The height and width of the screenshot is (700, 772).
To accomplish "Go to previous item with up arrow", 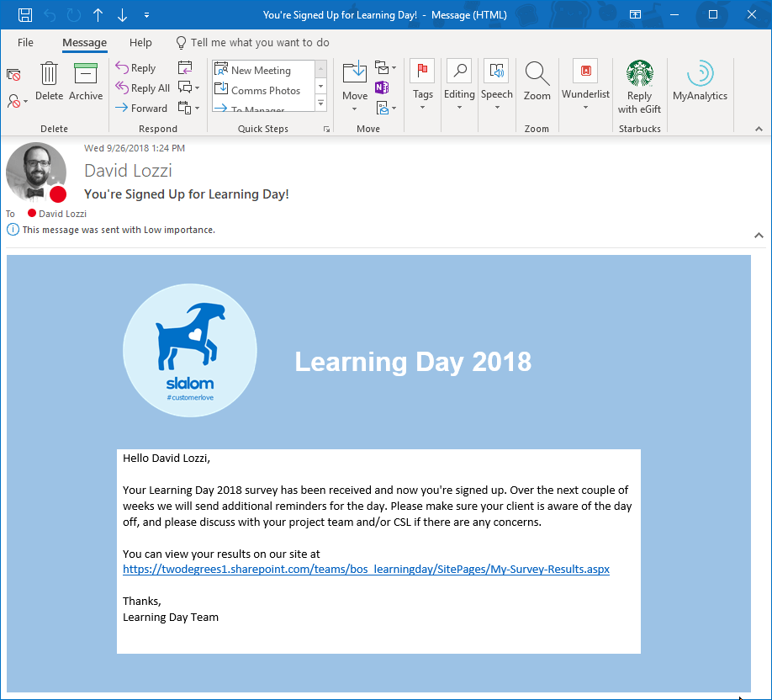I will click(x=98, y=14).
